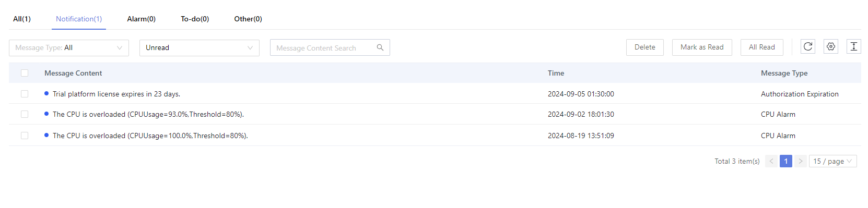Tick the CPUUsage=100.0% message checkbox
The height and width of the screenshot is (208, 868).
click(x=25, y=136)
